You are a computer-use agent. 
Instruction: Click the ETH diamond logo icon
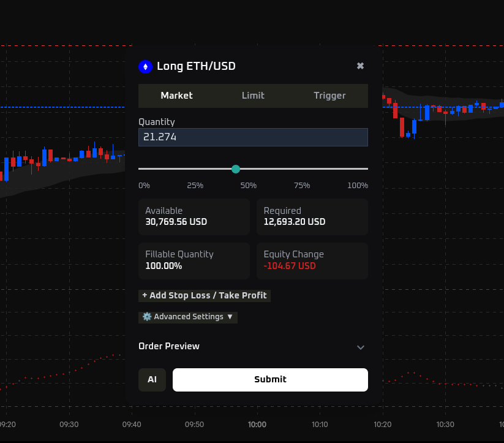145,66
